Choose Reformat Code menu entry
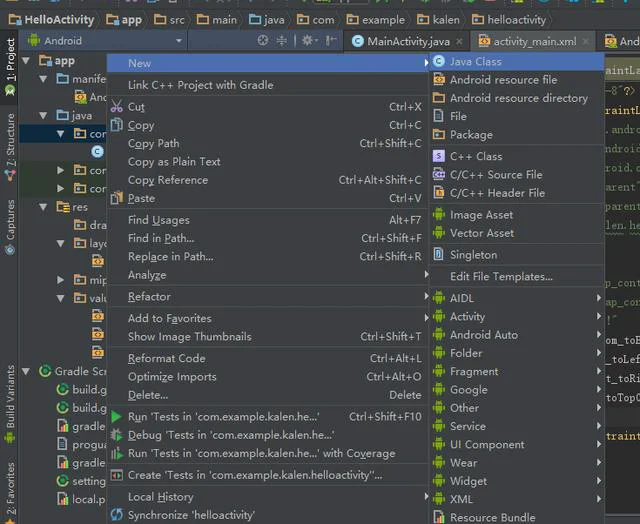The width and height of the screenshot is (640, 524). [268, 358]
